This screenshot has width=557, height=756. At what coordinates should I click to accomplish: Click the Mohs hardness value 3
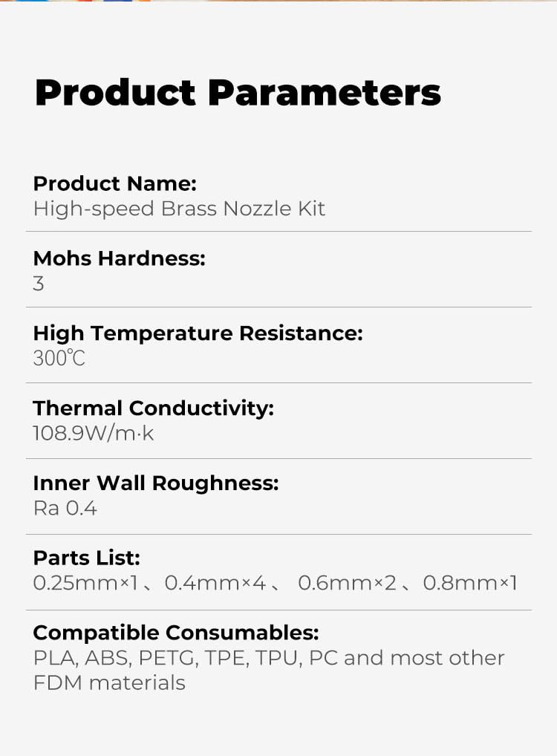tap(39, 284)
